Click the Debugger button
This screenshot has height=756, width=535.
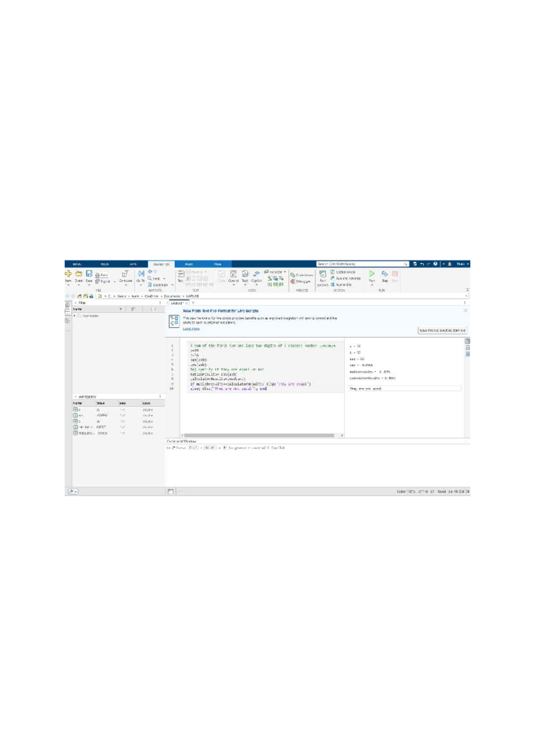300,282
